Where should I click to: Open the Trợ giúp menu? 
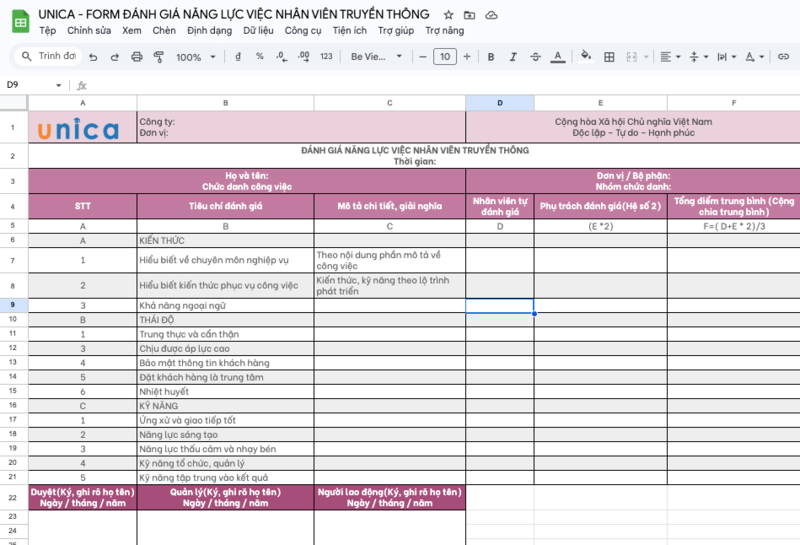tap(396, 31)
